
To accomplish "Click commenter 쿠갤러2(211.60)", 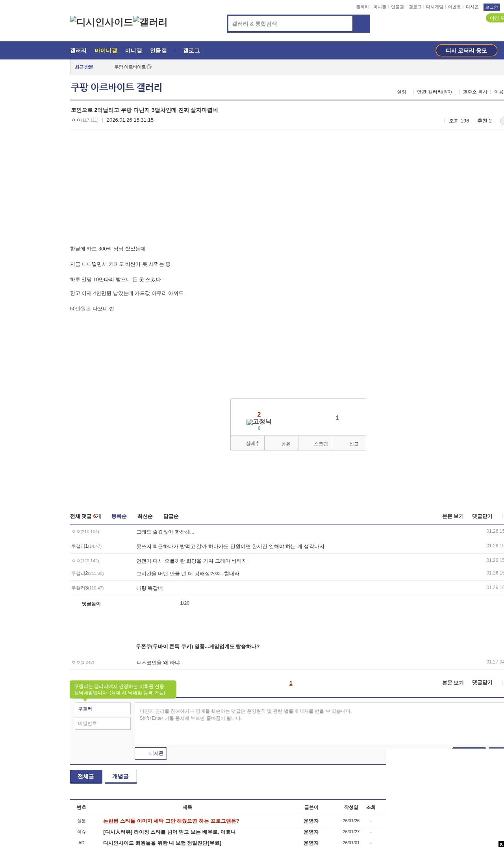I will tap(87, 573).
